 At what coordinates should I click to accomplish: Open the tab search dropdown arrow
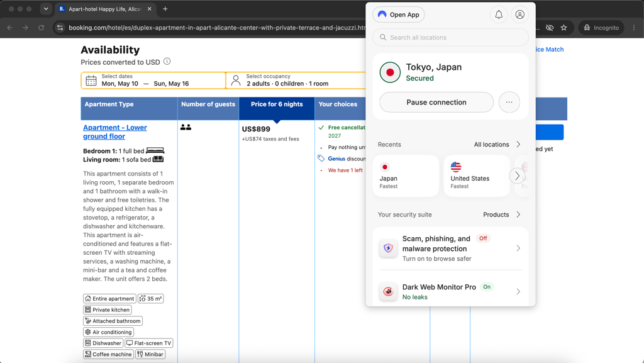[x=46, y=9]
